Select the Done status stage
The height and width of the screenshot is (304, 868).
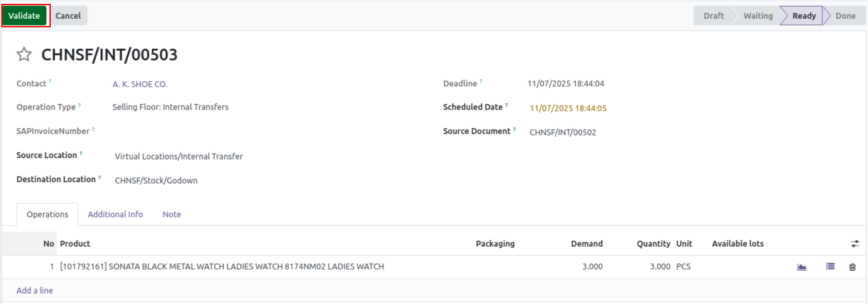click(845, 16)
